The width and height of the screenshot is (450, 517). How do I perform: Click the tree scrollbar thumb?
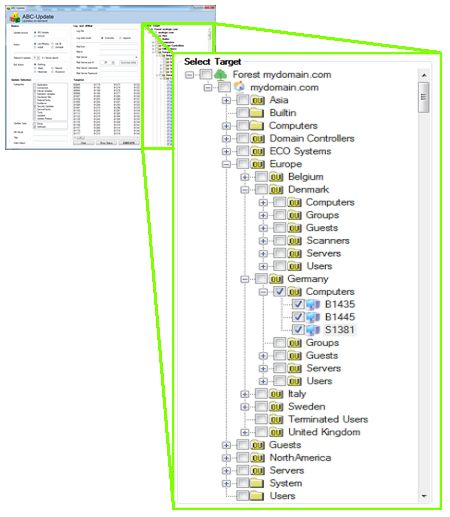tap(424, 97)
